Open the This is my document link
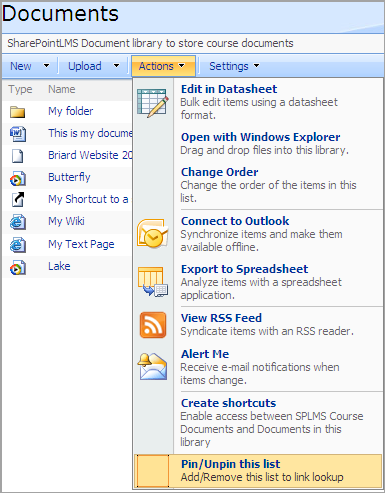The image size is (386, 494). 90,133
